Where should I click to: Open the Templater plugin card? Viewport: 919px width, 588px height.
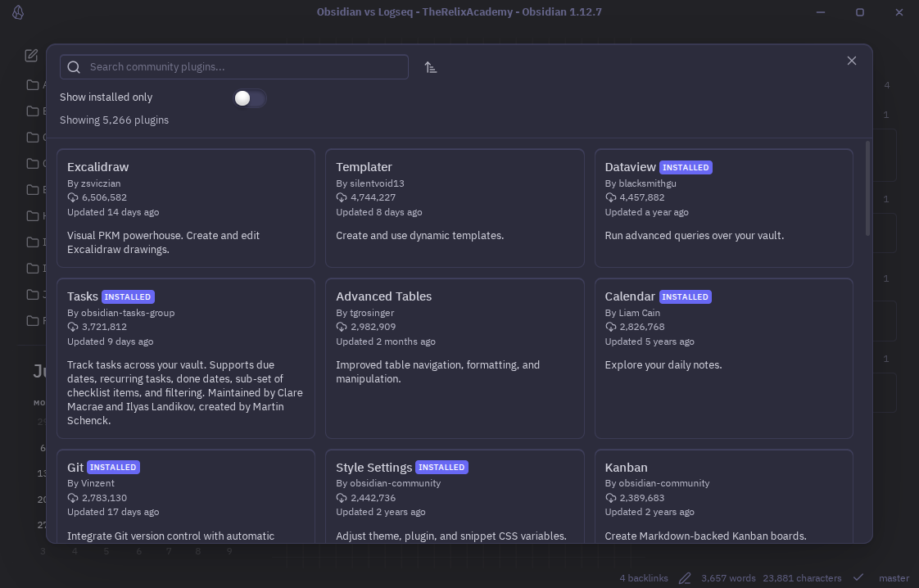tap(455, 208)
